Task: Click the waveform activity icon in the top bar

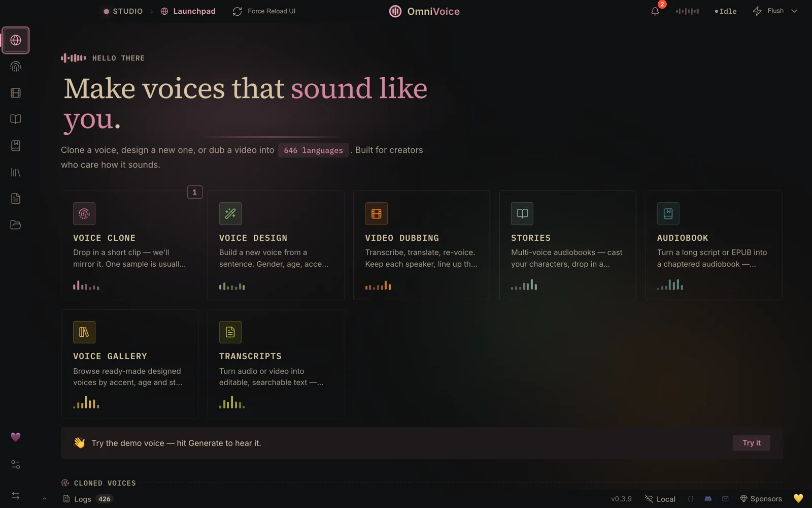Action: pos(687,11)
